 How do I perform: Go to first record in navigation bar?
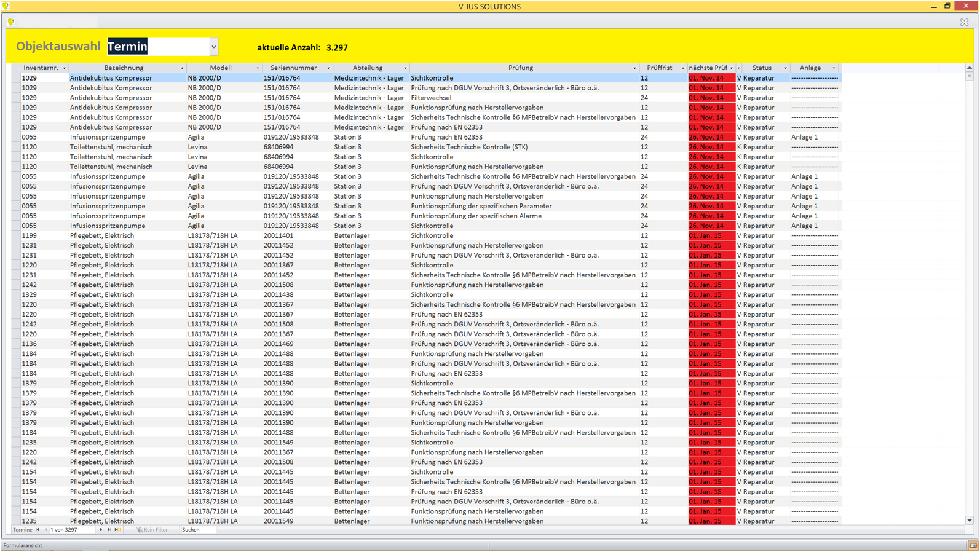[x=38, y=530]
